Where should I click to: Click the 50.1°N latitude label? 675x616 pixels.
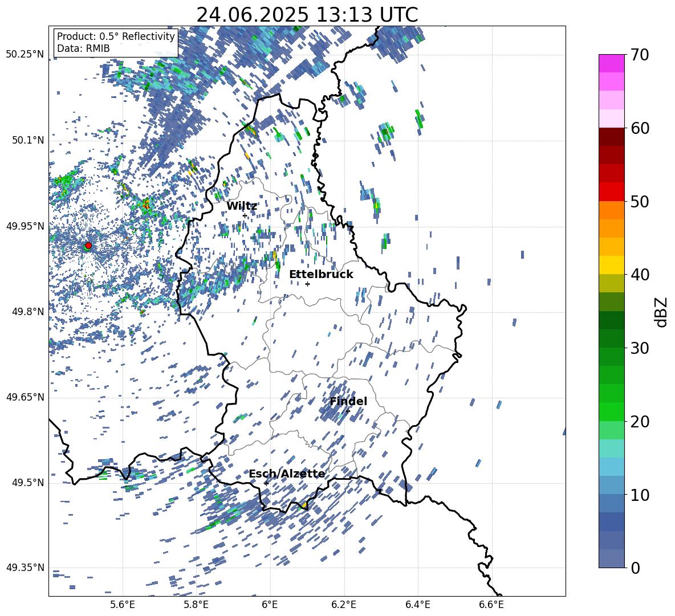(x=27, y=140)
